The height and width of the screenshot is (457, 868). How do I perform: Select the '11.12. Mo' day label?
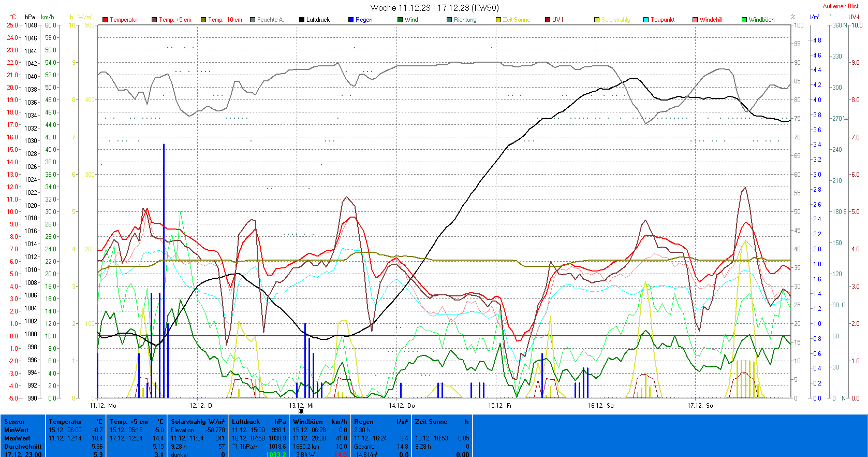point(103,406)
